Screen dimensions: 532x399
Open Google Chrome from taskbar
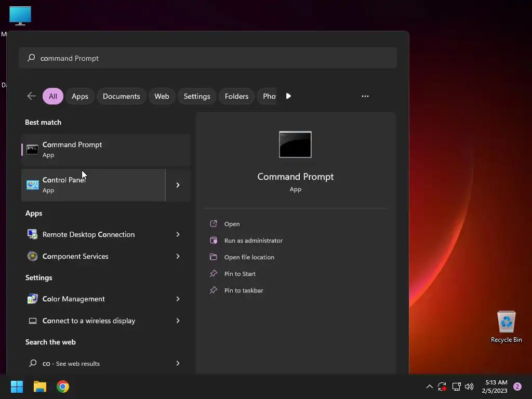63,387
